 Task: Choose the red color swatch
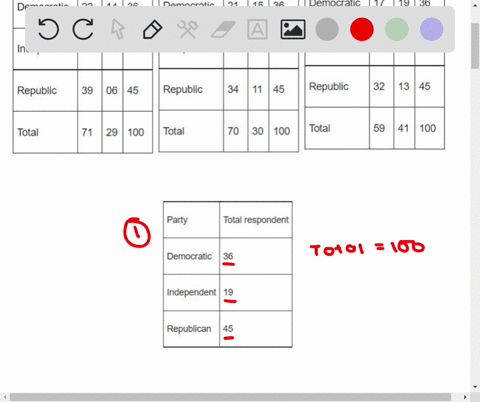362,29
